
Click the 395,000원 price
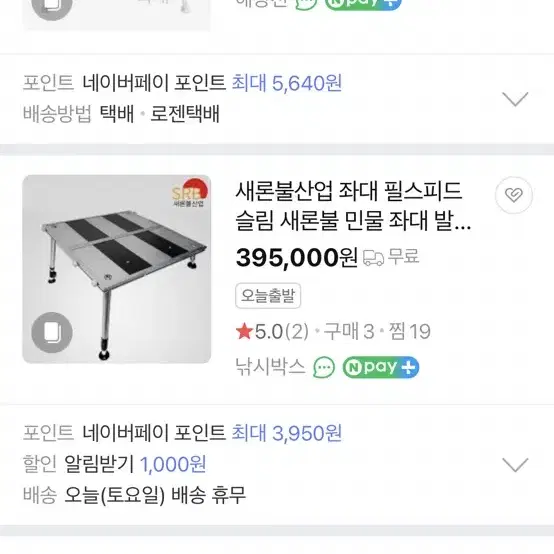pyautogui.click(x=297, y=257)
